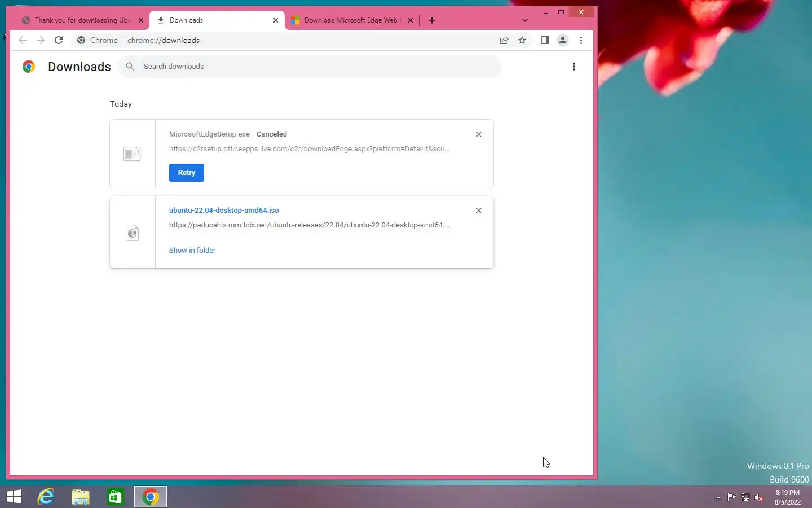812x508 pixels.
Task: Click the search magnifier icon in downloads
Action: (130, 67)
